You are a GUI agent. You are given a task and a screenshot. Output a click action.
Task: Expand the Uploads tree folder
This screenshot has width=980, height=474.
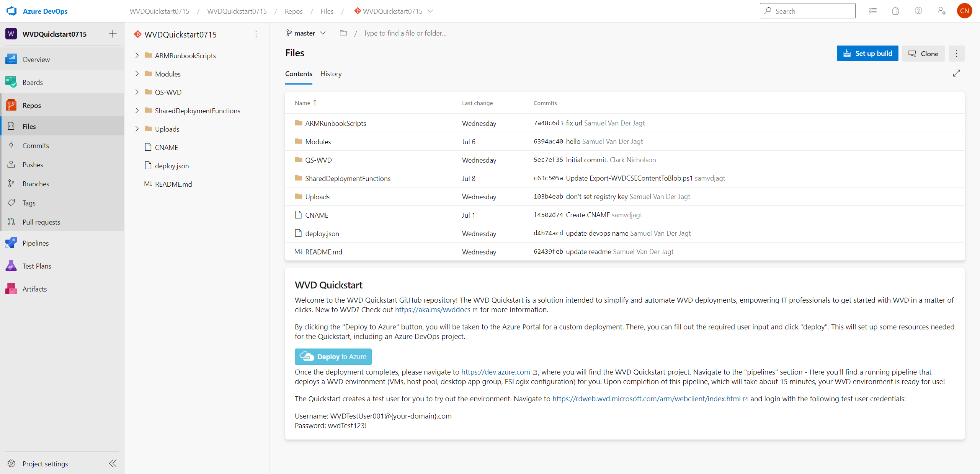click(137, 129)
